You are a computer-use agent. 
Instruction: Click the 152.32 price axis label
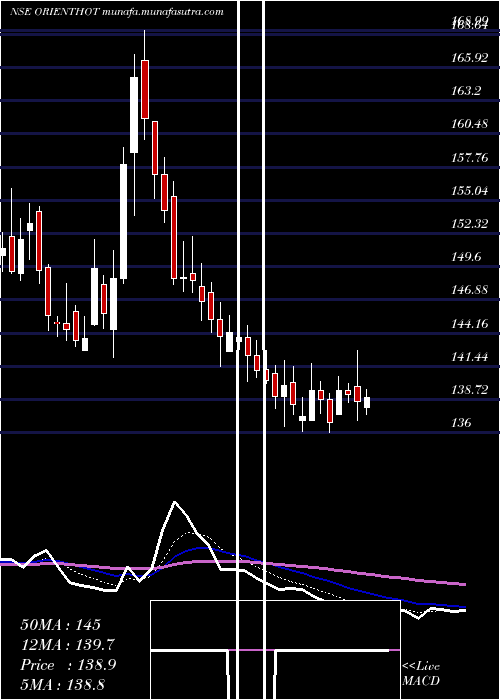tap(470, 224)
